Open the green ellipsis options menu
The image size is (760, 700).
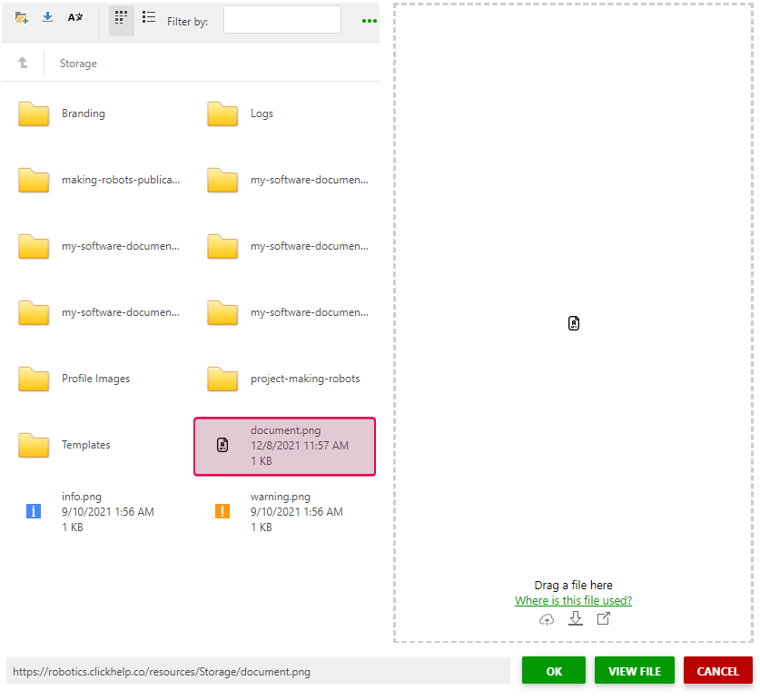click(x=369, y=21)
